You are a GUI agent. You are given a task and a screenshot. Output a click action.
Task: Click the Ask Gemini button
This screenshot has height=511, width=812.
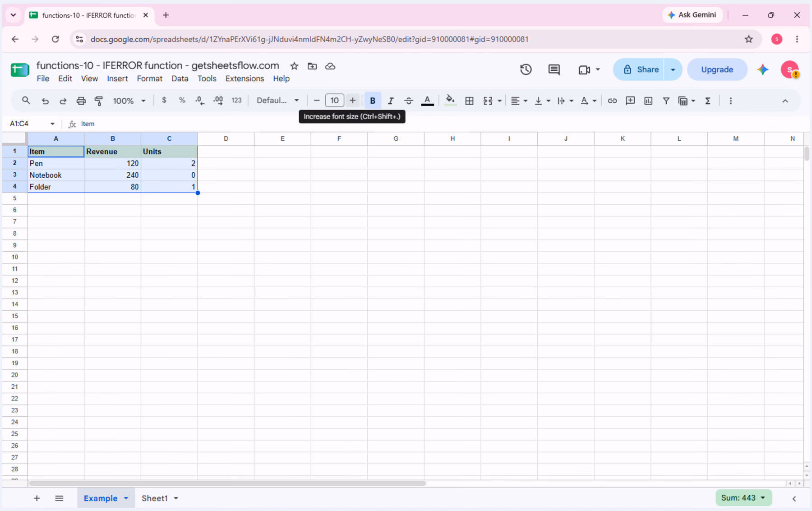[x=692, y=15]
